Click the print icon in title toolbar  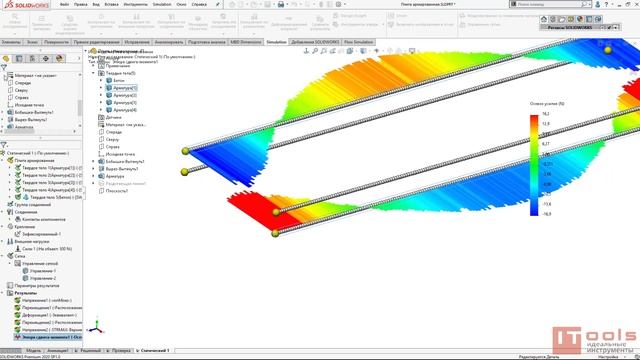pos(281,4)
